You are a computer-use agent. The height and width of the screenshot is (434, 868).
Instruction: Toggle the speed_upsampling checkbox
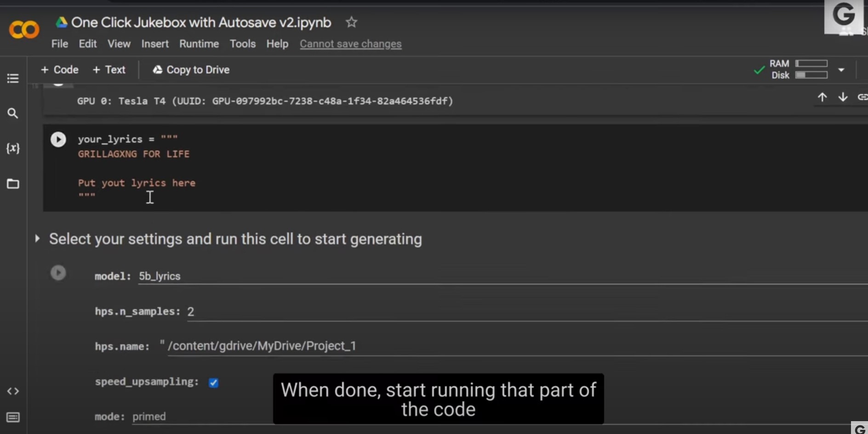pyautogui.click(x=213, y=383)
